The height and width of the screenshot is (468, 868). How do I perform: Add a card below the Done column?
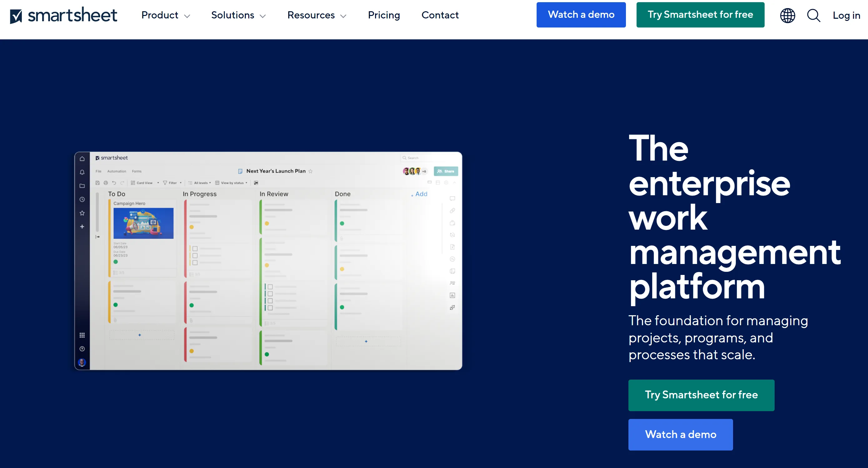368,341
